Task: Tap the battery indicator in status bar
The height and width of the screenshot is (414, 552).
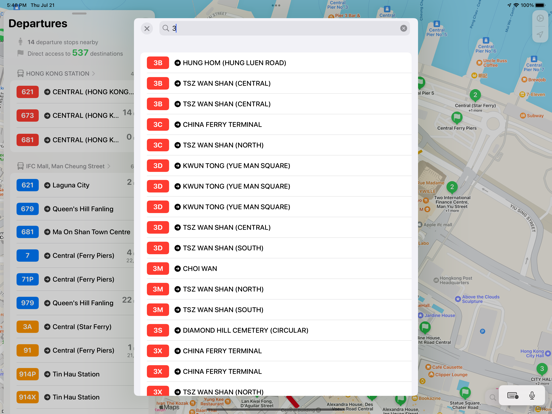Action: (x=540, y=5)
